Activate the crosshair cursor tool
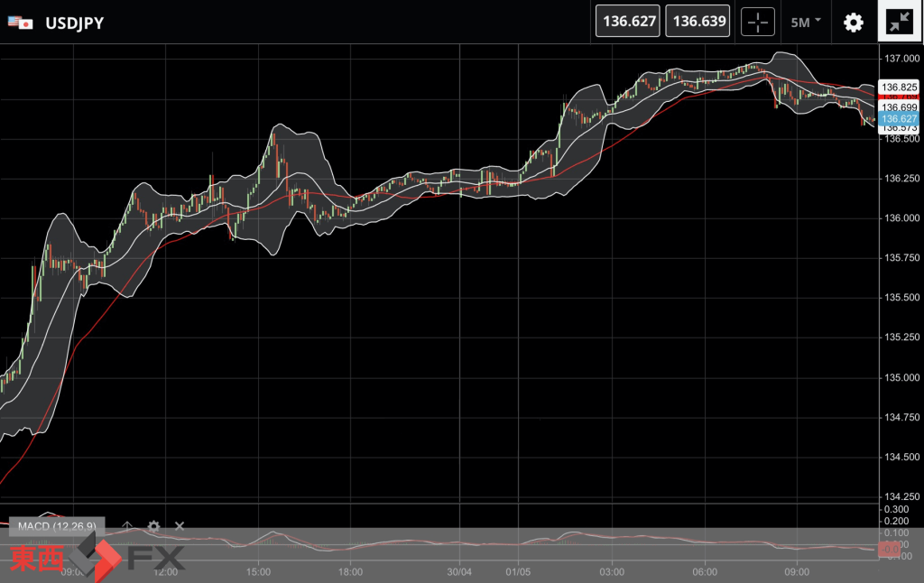Viewport: 924px width, 583px height. point(758,23)
